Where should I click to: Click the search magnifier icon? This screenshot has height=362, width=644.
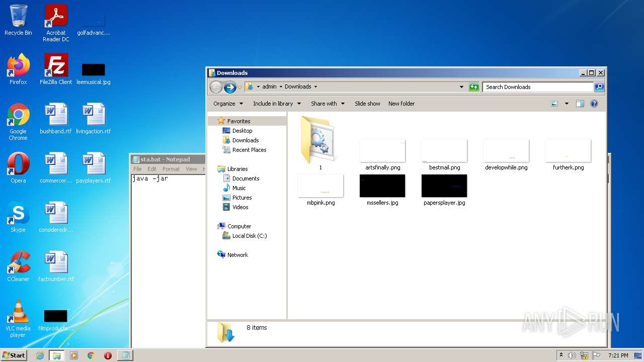pos(599,87)
